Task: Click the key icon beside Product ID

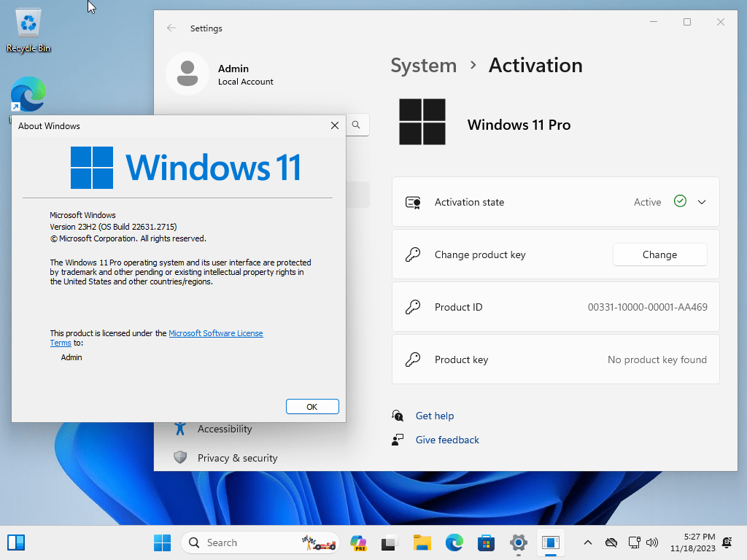Action: [413, 307]
